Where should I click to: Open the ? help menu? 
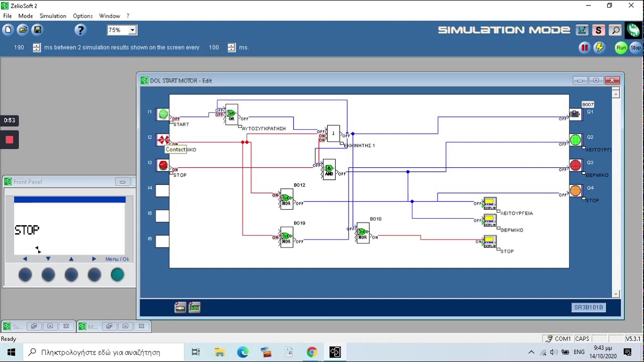pyautogui.click(x=128, y=16)
